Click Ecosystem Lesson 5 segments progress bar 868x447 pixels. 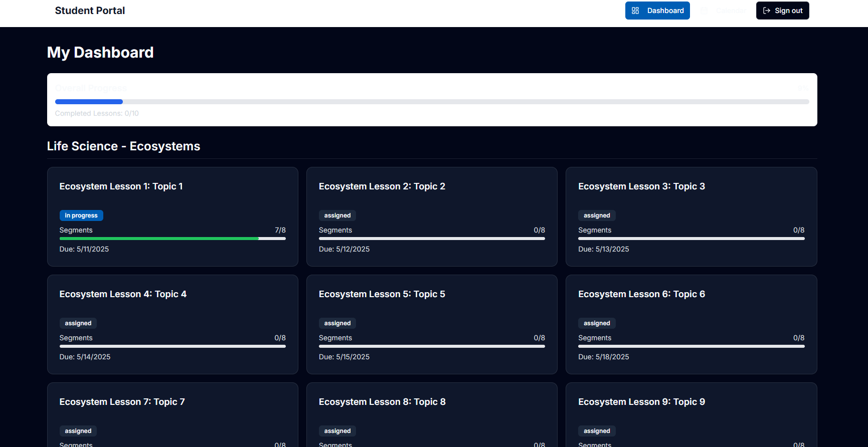click(x=432, y=346)
